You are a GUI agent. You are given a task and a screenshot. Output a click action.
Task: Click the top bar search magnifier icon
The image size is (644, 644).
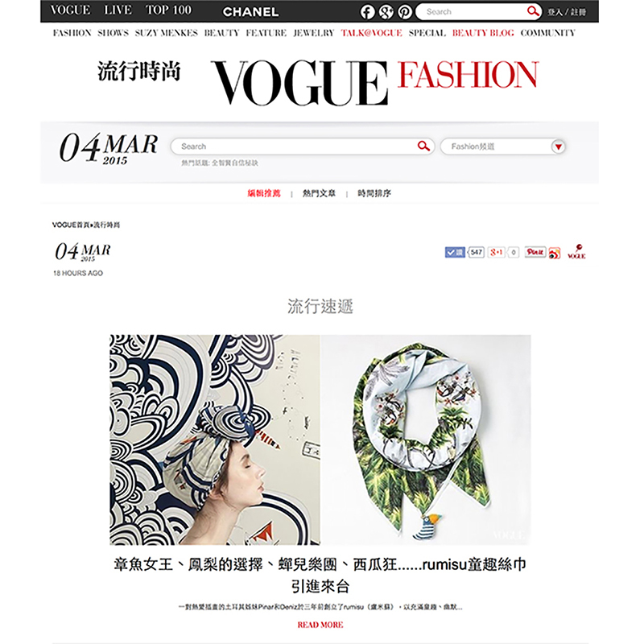click(x=533, y=11)
